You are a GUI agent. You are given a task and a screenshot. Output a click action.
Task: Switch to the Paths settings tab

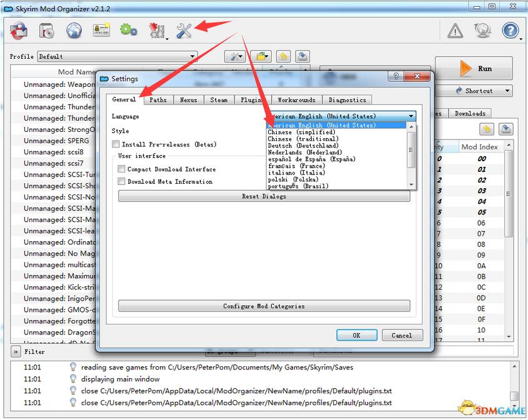pyautogui.click(x=158, y=100)
